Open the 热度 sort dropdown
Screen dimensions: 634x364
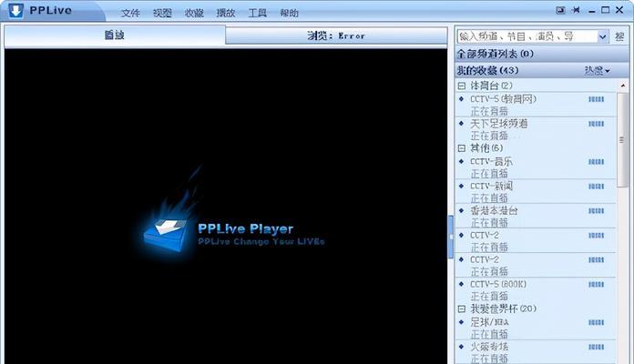coord(597,71)
